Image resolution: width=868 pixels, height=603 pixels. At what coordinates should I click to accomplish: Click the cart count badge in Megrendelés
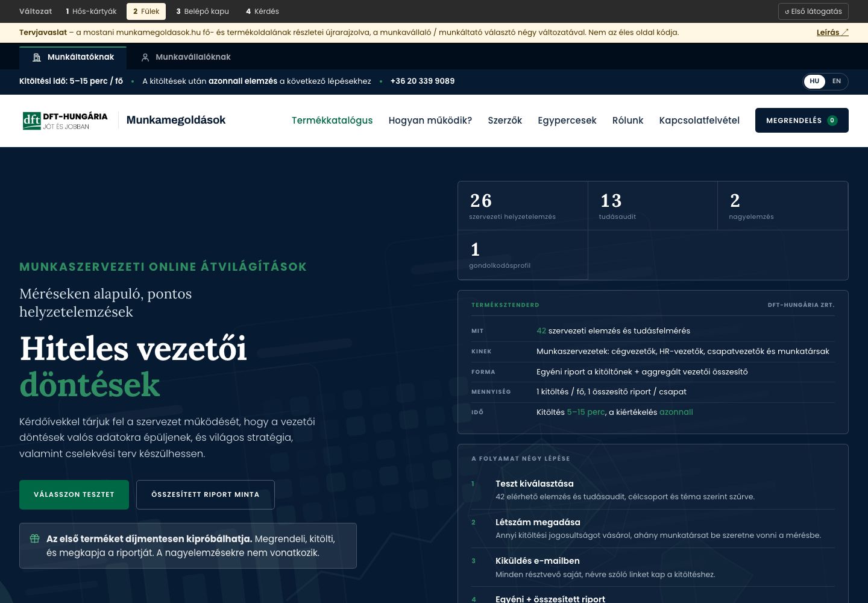tap(832, 121)
